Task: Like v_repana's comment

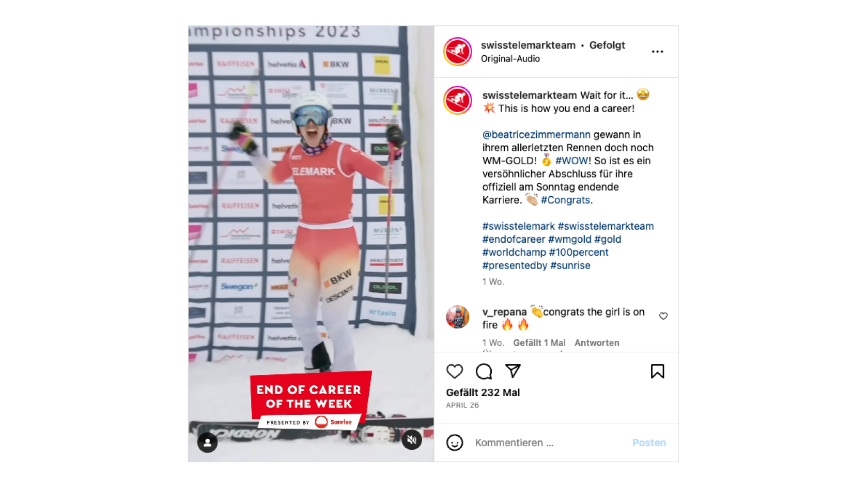Action: pos(663,316)
